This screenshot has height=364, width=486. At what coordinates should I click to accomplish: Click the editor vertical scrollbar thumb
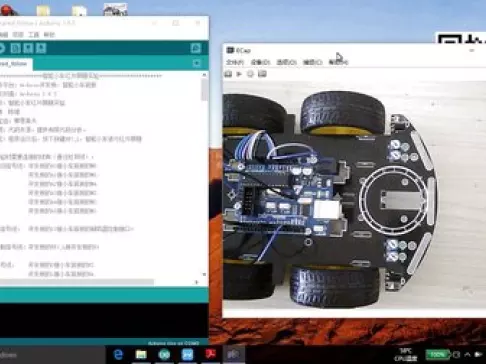(x=204, y=90)
